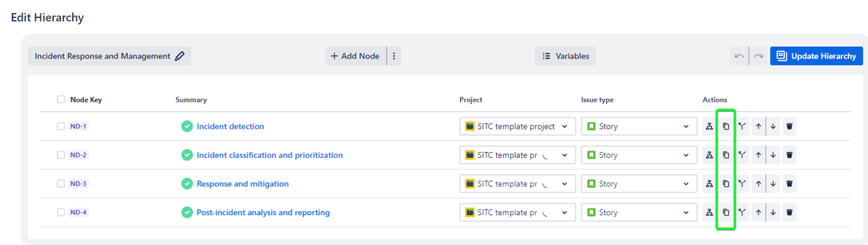Open the Variables panel
This screenshot has width=868, height=245.
coord(565,56)
